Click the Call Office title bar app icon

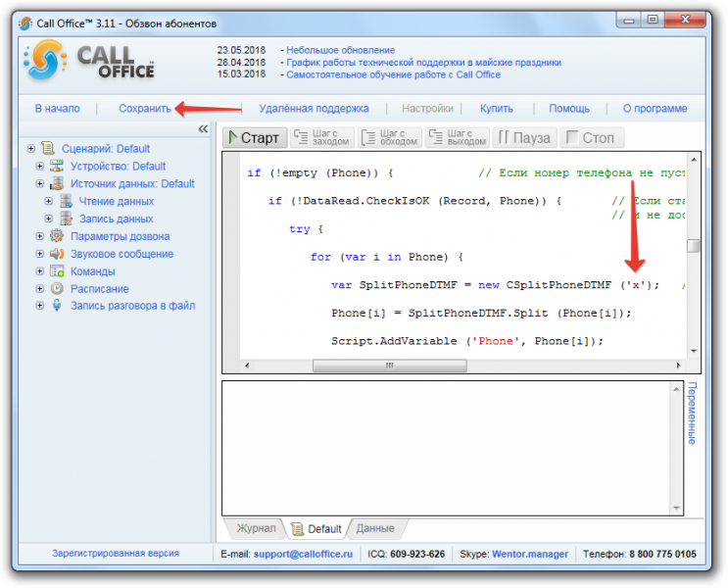point(25,24)
